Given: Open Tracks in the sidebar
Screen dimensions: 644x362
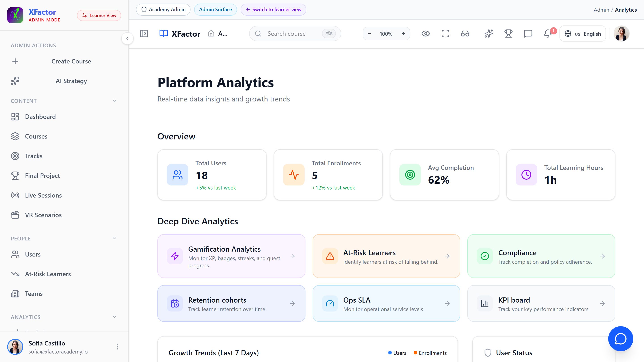Looking at the screenshot, I should click(x=64, y=156).
